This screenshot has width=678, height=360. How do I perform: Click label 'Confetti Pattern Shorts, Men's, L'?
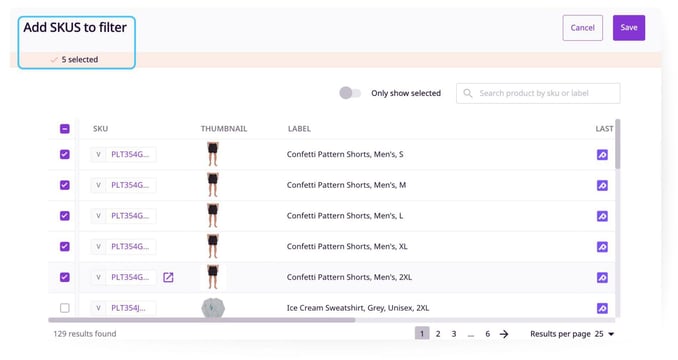(x=345, y=216)
